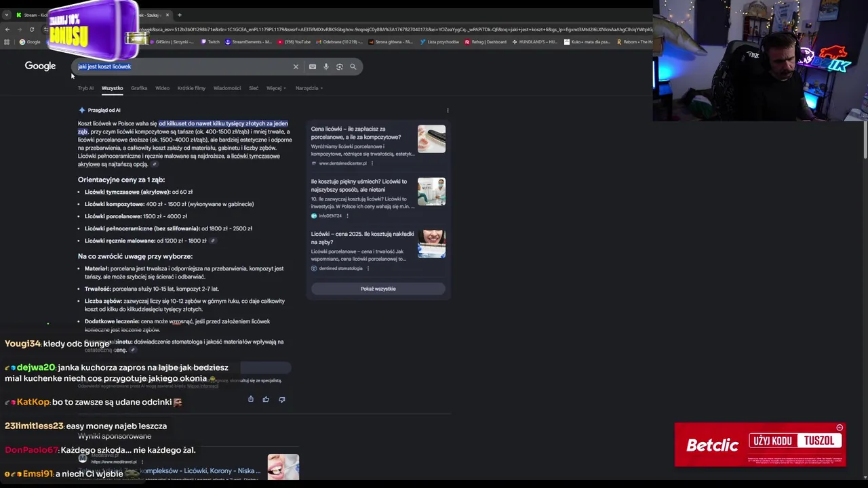The height and width of the screenshot is (488, 868).
Task: Start voice search with microphone icon
Action: [x=325, y=66]
